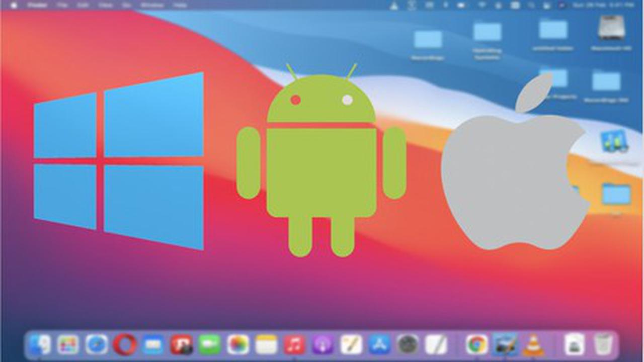Screen dimensions: 644x362
Task: Open FaceTime from the dock
Action: point(210,345)
